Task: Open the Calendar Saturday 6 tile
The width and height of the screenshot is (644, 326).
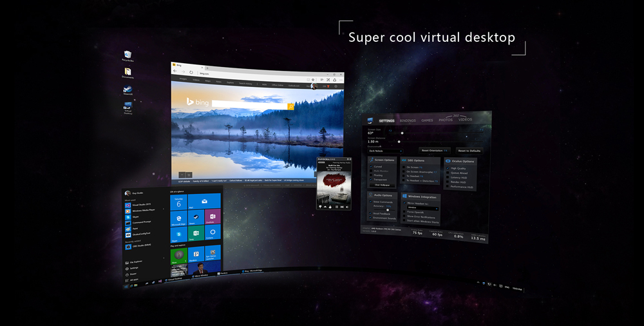Action: click(178, 202)
